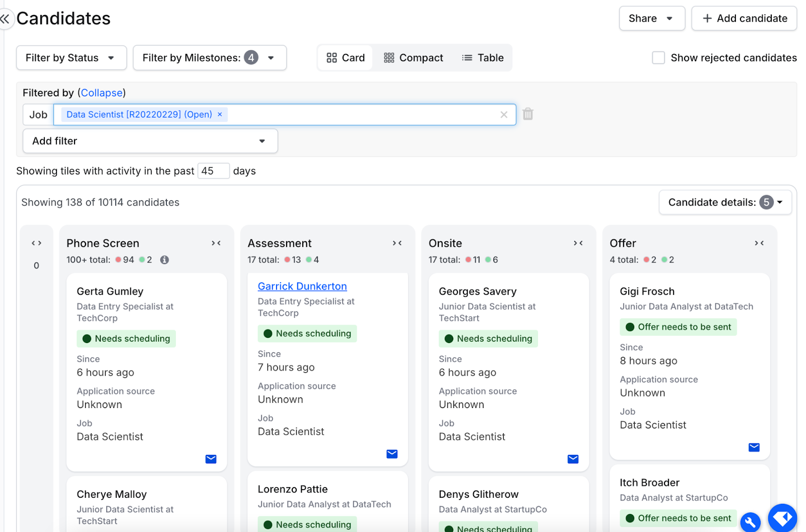The width and height of the screenshot is (806, 532).
Task: Click the Candidates page heading
Action: 63,19
